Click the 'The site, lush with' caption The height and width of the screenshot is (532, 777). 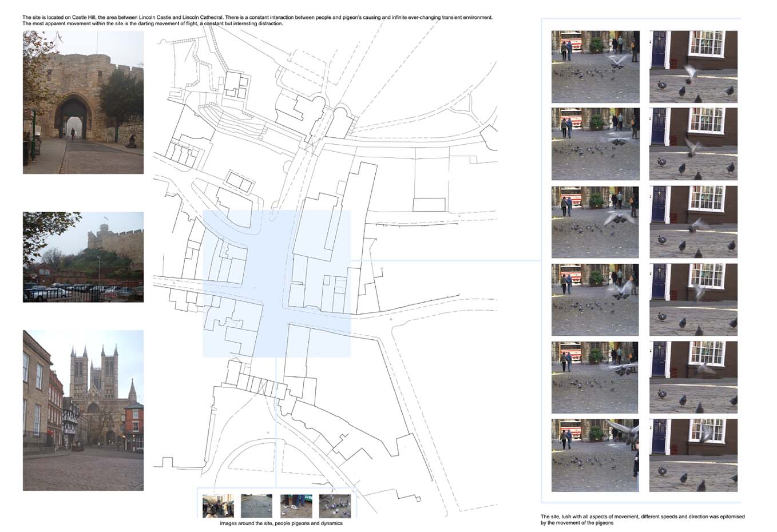642,519
